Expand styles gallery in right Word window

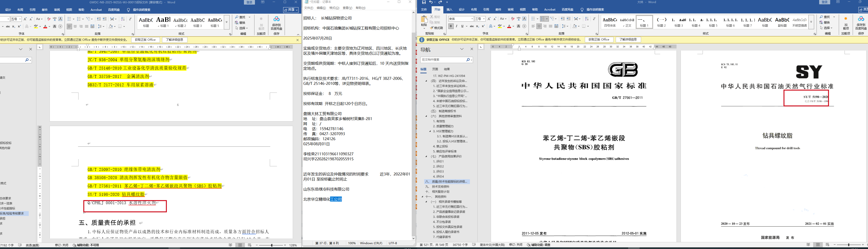(811, 22)
